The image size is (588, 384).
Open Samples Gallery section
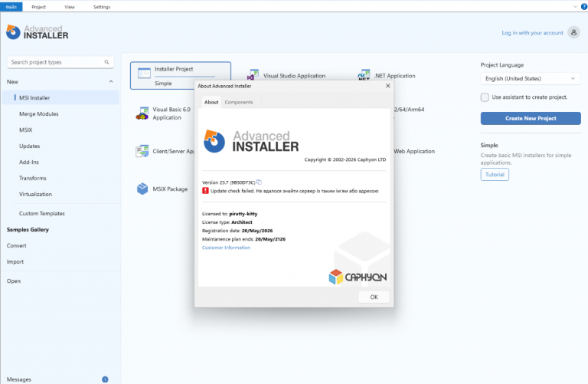coord(28,229)
